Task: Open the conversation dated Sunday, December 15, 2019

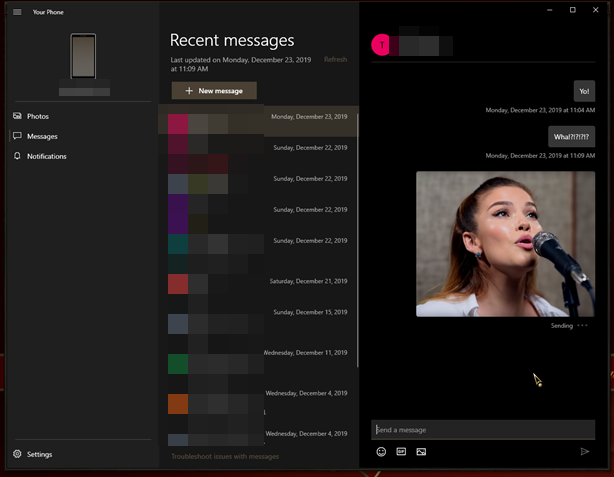Action: [x=258, y=322]
